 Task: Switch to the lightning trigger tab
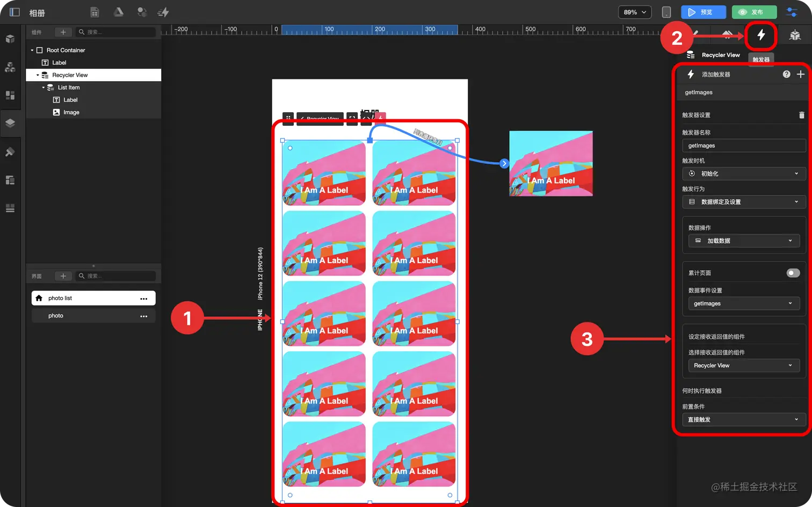[x=761, y=35]
